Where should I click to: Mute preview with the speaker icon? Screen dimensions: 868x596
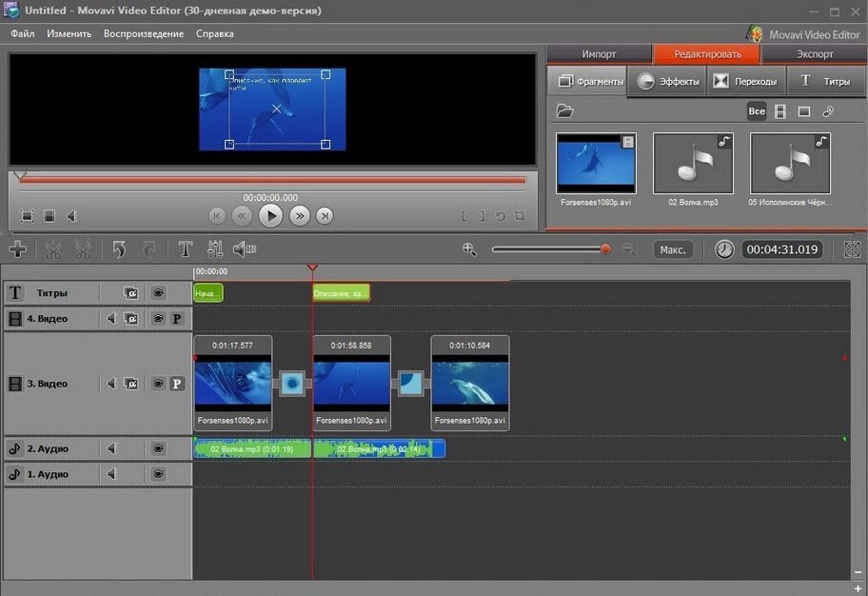coord(72,216)
